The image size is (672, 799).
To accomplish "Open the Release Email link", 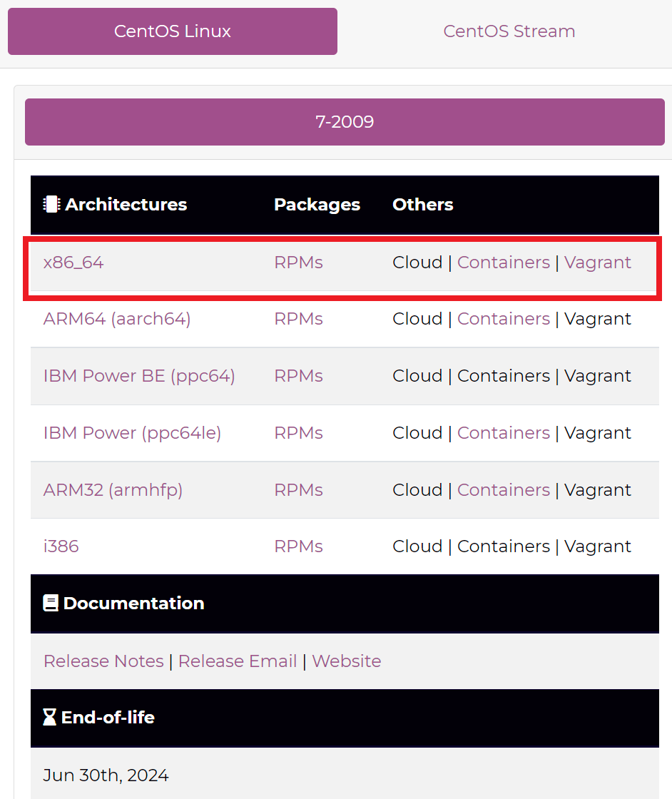I will point(238,661).
